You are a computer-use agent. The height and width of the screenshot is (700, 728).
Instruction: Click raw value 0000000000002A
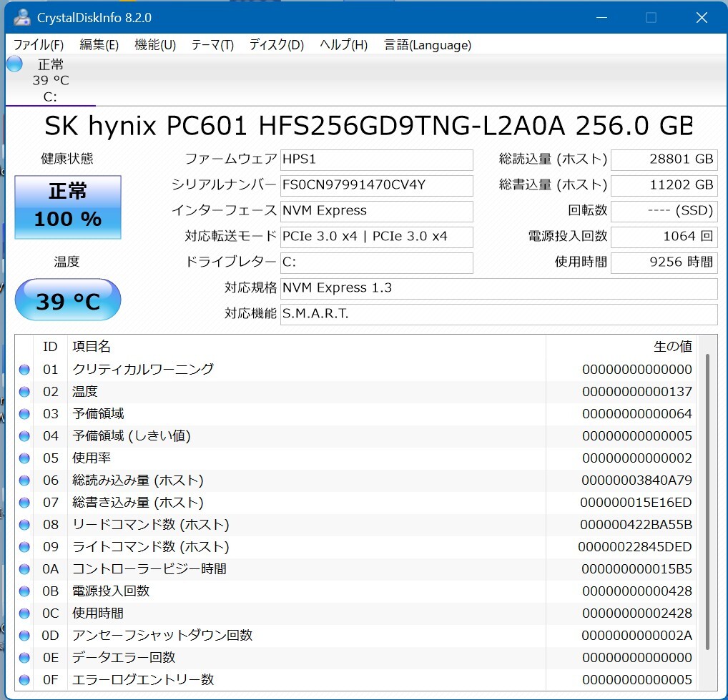pyautogui.click(x=637, y=636)
